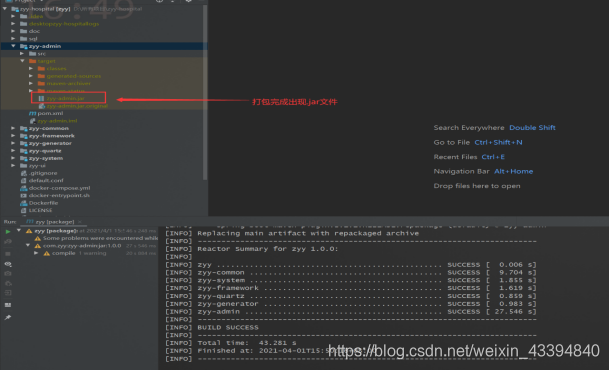Screen dimensions: 610x370
Task: Open docker-compose.yml file
Action: pyautogui.click(x=59, y=188)
